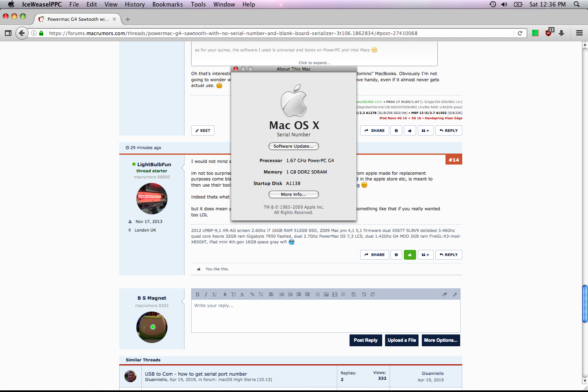This screenshot has height=392, width=588.
Task: Click Software Update... in About This Mac
Action: tap(294, 146)
